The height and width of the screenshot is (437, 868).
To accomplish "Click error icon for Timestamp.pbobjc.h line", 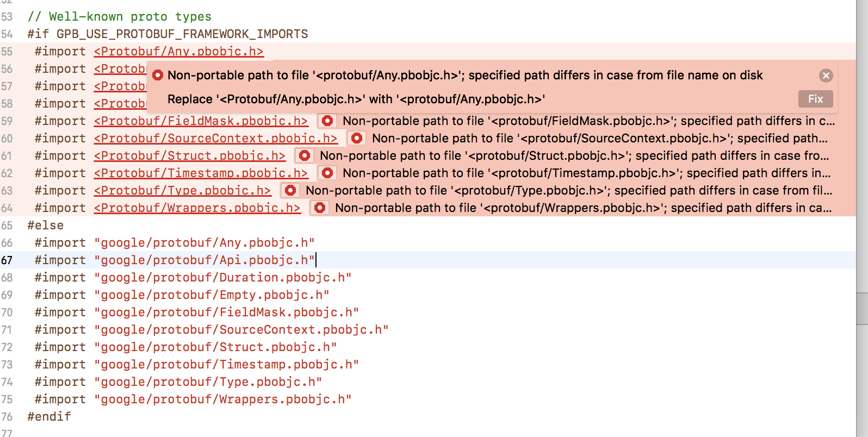I will (x=327, y=173).
